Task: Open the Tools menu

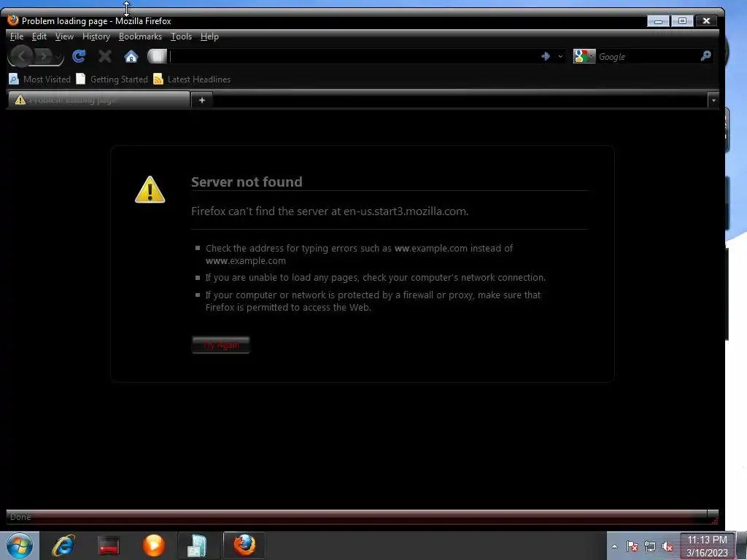Action: tap(181, 36)
